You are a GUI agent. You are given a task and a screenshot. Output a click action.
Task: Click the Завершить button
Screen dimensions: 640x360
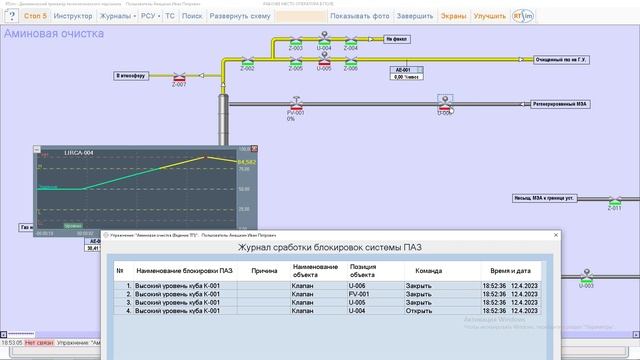click(x=415, y=16)
